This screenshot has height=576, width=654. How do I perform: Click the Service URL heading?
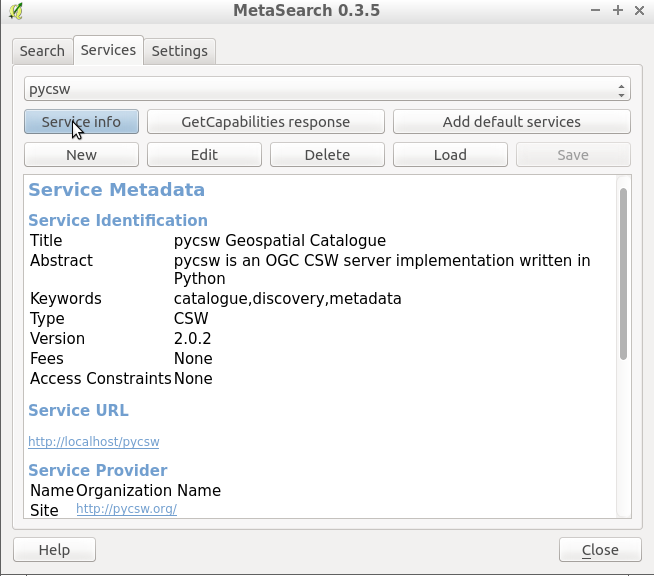click(78, 410)
